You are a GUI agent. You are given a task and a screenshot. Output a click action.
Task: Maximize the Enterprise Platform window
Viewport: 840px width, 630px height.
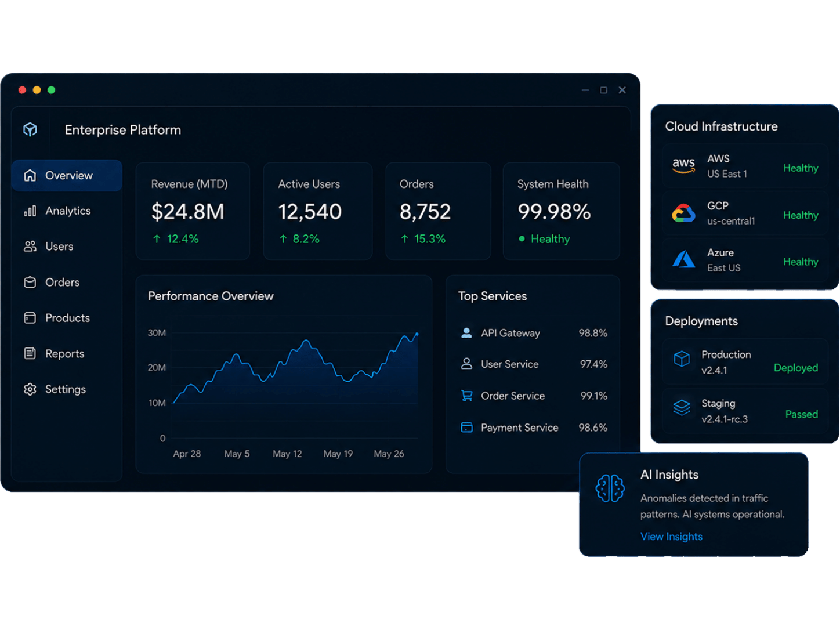point(603,90)
